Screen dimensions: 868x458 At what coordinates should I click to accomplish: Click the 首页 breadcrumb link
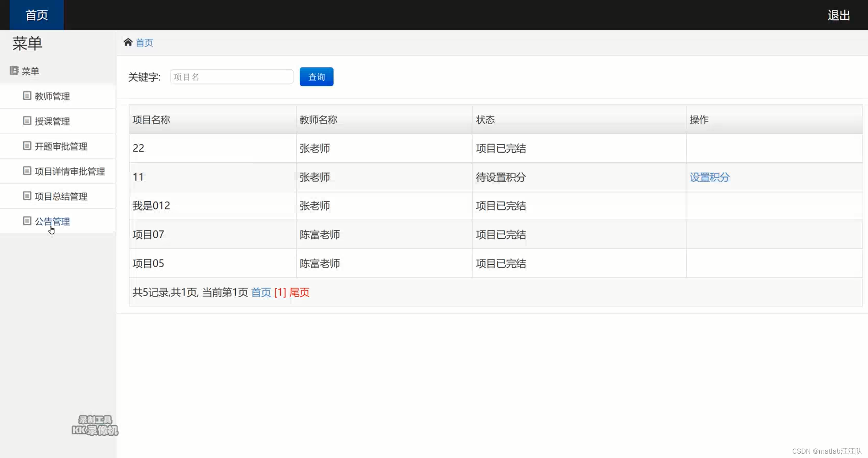(144, 43)
